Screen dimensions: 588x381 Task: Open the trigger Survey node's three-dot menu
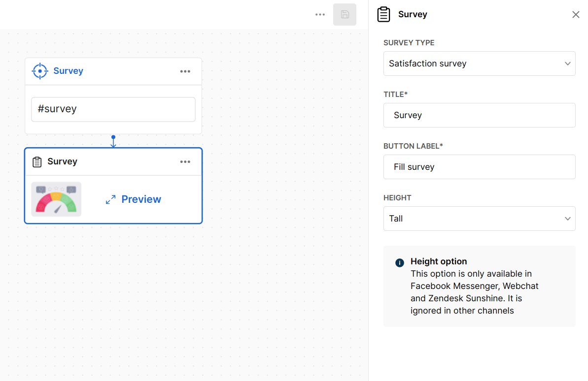[185, 71]
